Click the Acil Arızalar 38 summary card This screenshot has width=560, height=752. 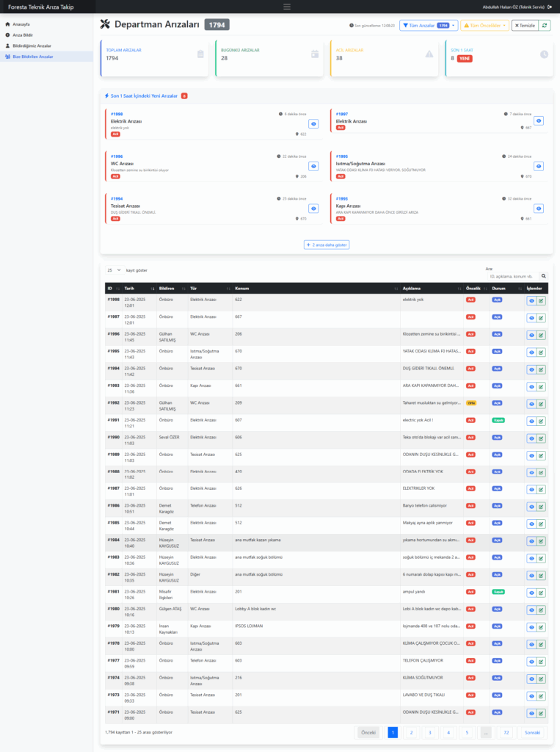(384, 58)
